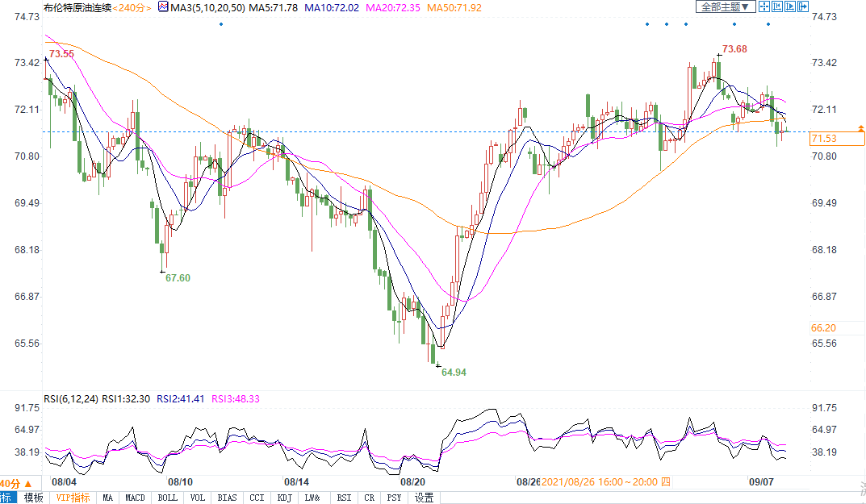Screen dimensions: 866x504
Task: Click the crosshair cursor icon
Action: tap(764, 6)
